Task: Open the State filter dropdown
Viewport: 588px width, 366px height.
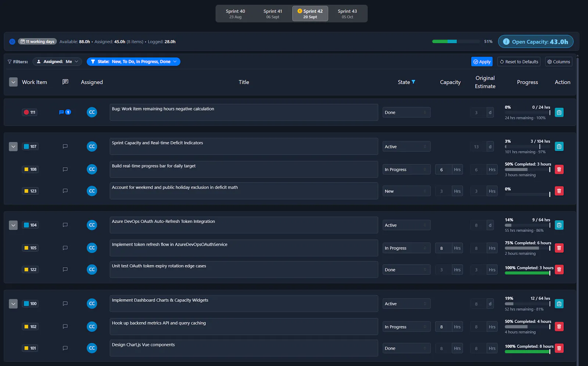Action: [133, 62]
